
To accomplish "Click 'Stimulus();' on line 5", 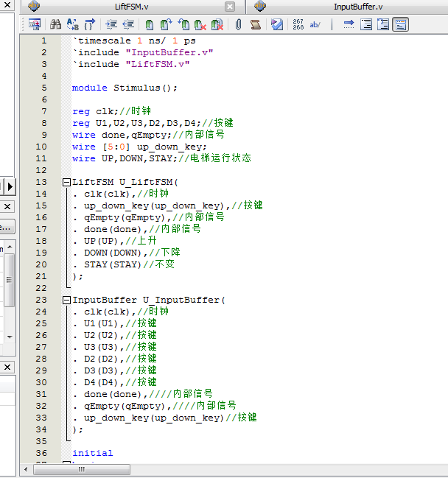I will [145, 88].
